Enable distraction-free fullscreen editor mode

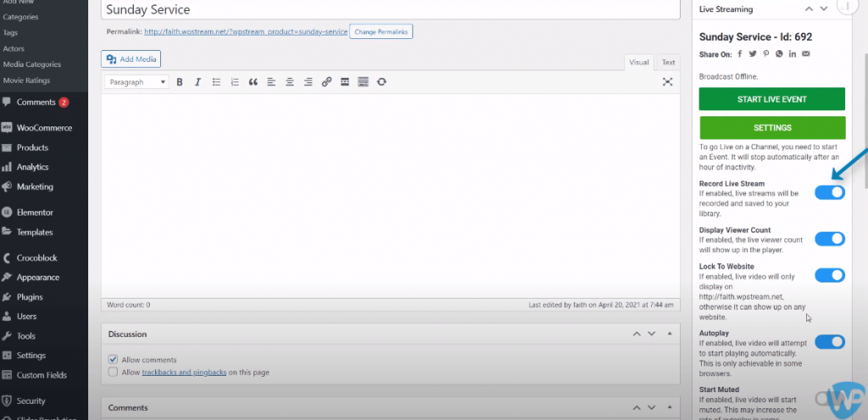667,82
